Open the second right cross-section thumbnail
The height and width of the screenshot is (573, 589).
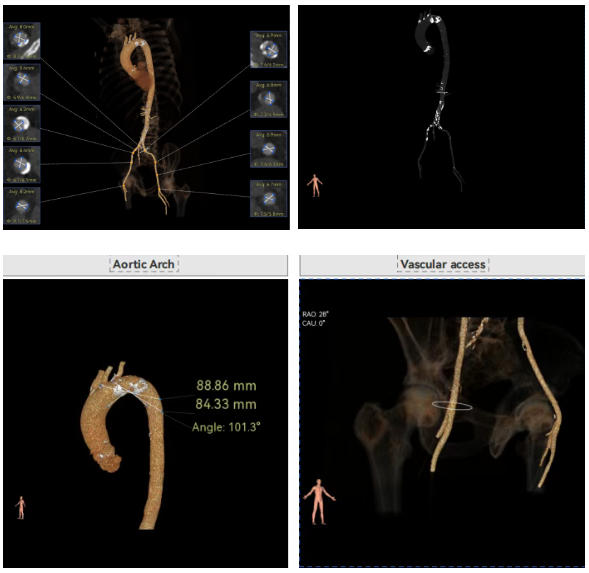(x=269, y=99)
